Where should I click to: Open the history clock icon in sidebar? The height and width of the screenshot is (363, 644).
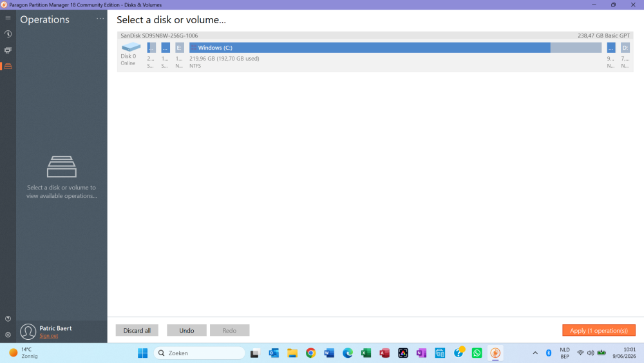(8, 34)
